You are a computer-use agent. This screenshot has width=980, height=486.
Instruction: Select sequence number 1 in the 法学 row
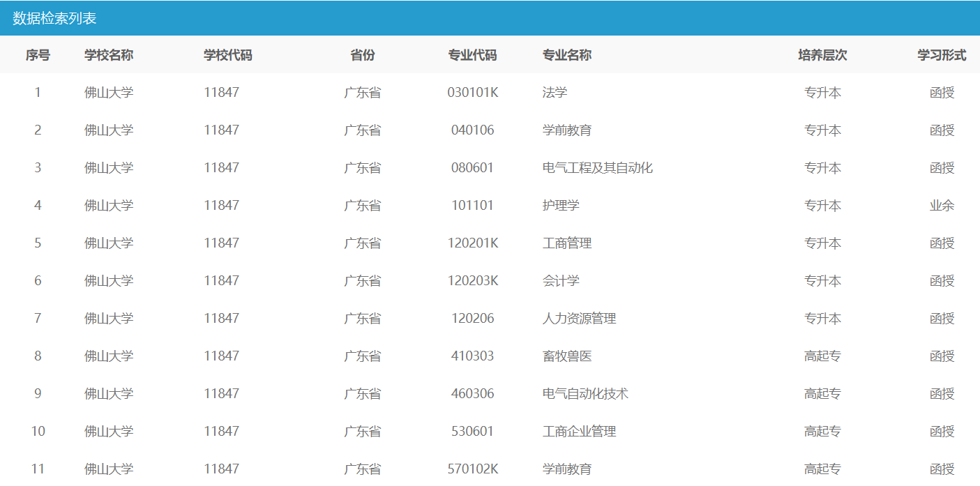(x=38, y=93)
